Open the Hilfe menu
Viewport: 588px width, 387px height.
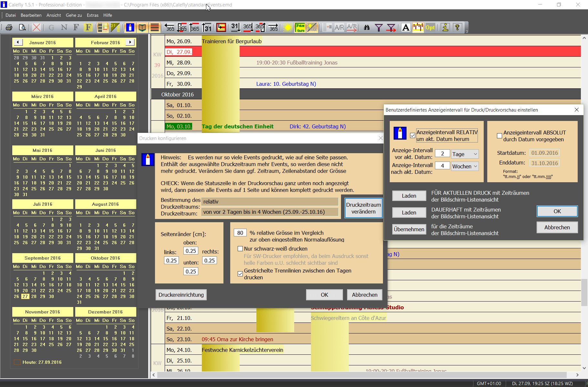tap(108, 15)
